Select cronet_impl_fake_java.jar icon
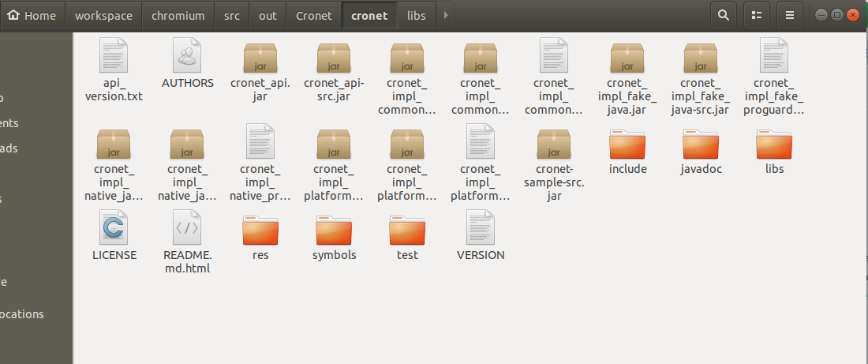The height and width of the screenshot is (364, 868). click(628, 58)
